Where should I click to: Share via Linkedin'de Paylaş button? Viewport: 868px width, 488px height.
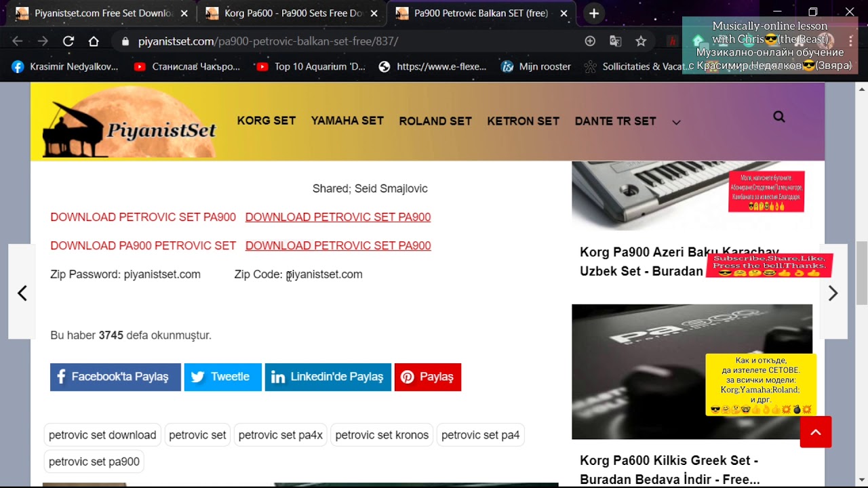[328, 377]
